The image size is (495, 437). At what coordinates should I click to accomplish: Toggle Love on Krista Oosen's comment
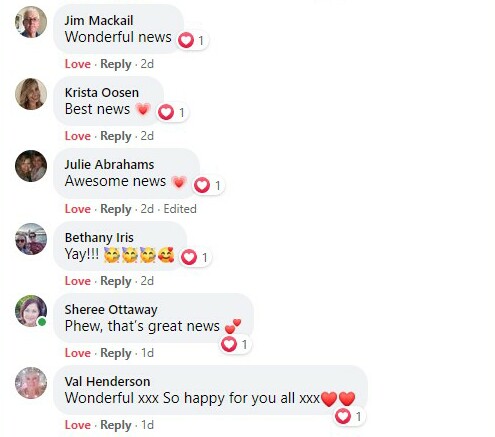point(78,136)
